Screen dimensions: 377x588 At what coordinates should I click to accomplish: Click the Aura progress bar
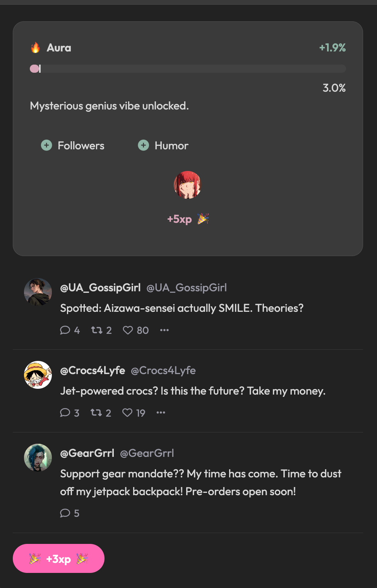[x=188, y=69]
